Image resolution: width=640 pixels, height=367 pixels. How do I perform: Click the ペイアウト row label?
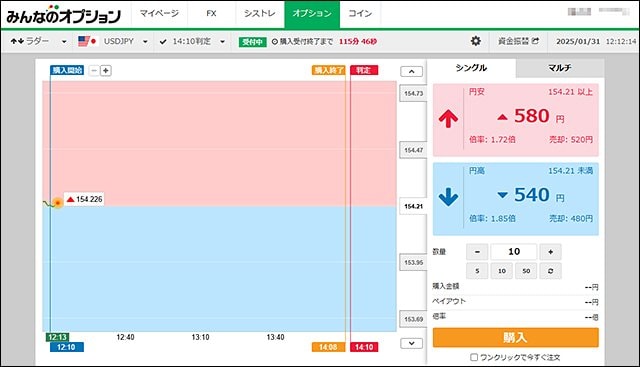[449, 301]
